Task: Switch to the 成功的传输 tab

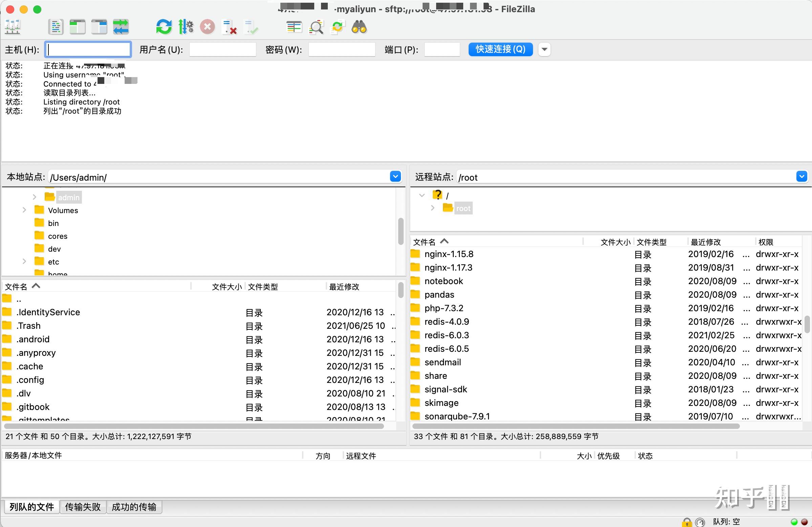Action: point(134,507)
